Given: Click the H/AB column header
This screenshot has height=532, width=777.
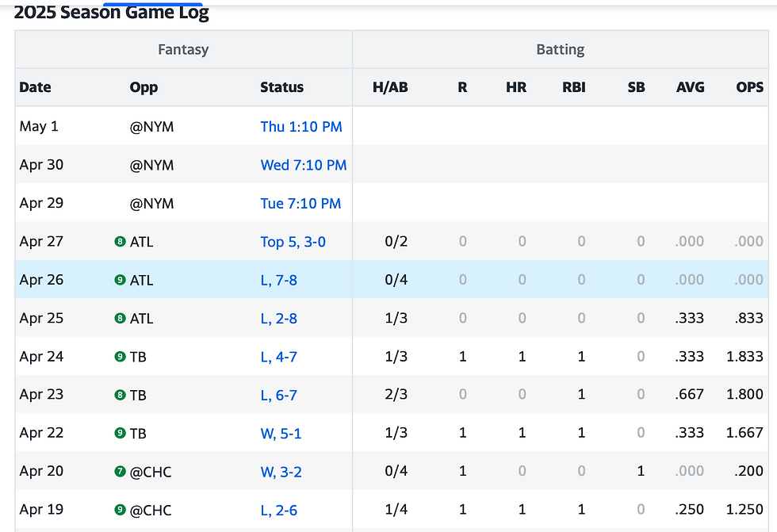Looking at the screenshot, I should click(390, 87).
